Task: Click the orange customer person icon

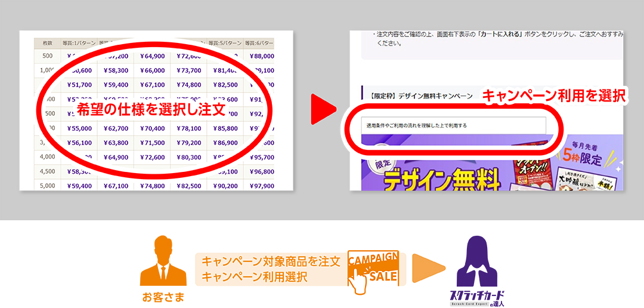Action: pos(159,261)
